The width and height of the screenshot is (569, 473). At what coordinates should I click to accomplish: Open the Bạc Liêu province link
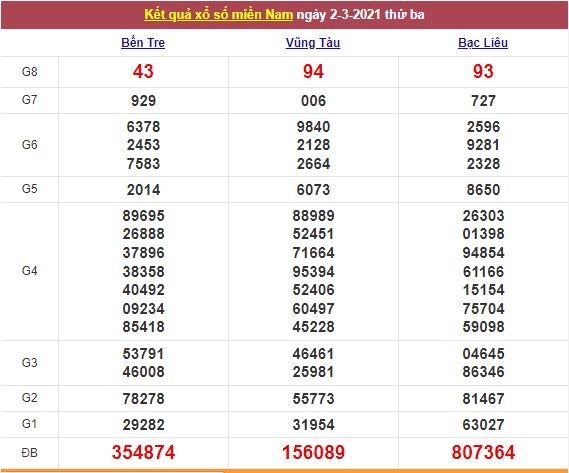pyautogui.click(x=483, y=43)
